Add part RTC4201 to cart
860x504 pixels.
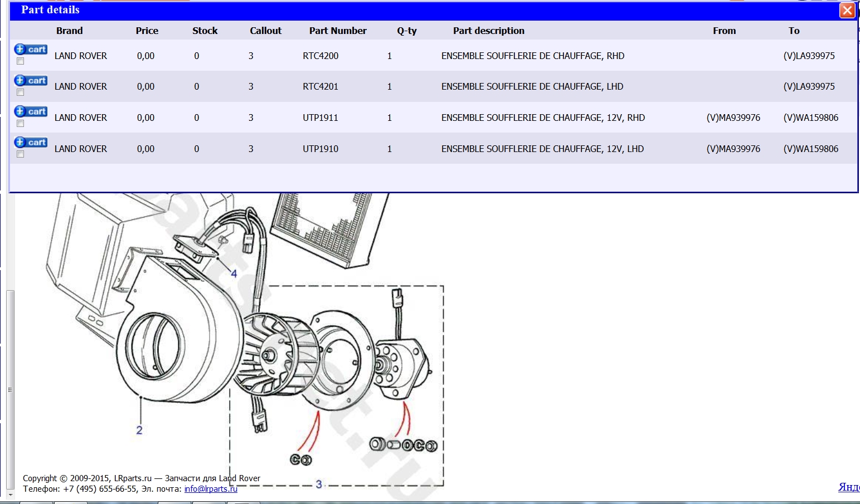31,81
